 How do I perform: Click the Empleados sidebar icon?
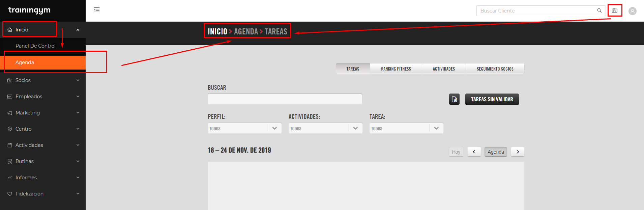tap(10, 97)
